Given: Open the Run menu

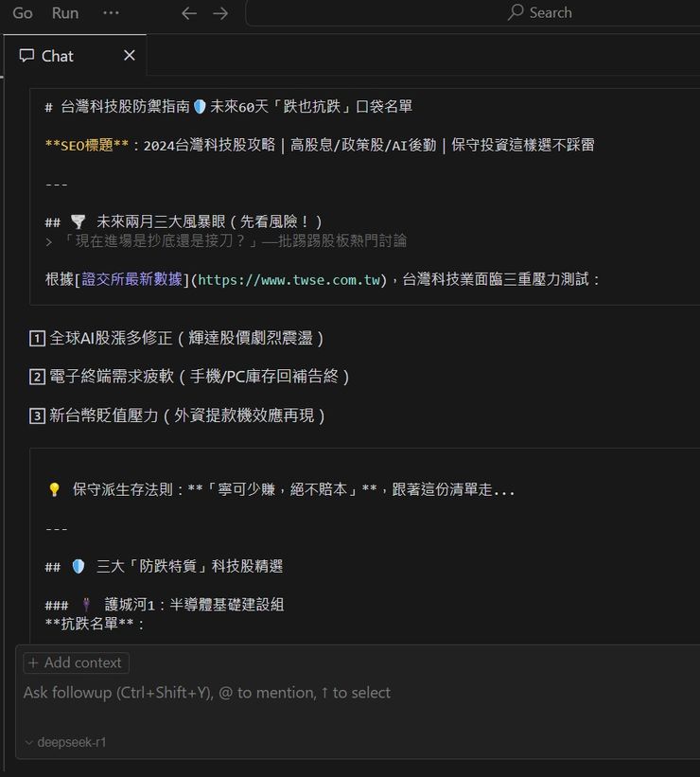Looking at the screenshot, I should (x=65, y=13).
